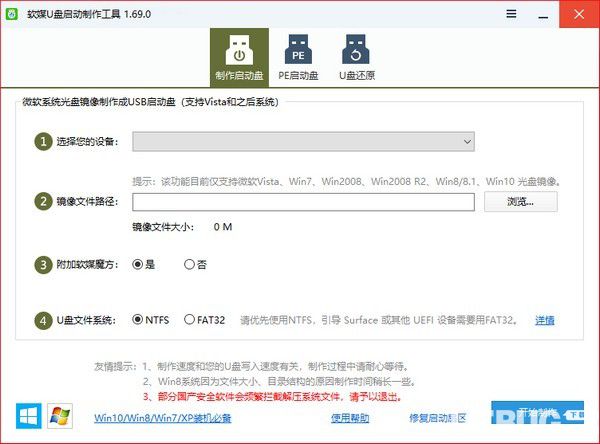This screenshot has width=600, height=444.
Task: Choose NTFS file system option
Action: (x=151, y=320)
